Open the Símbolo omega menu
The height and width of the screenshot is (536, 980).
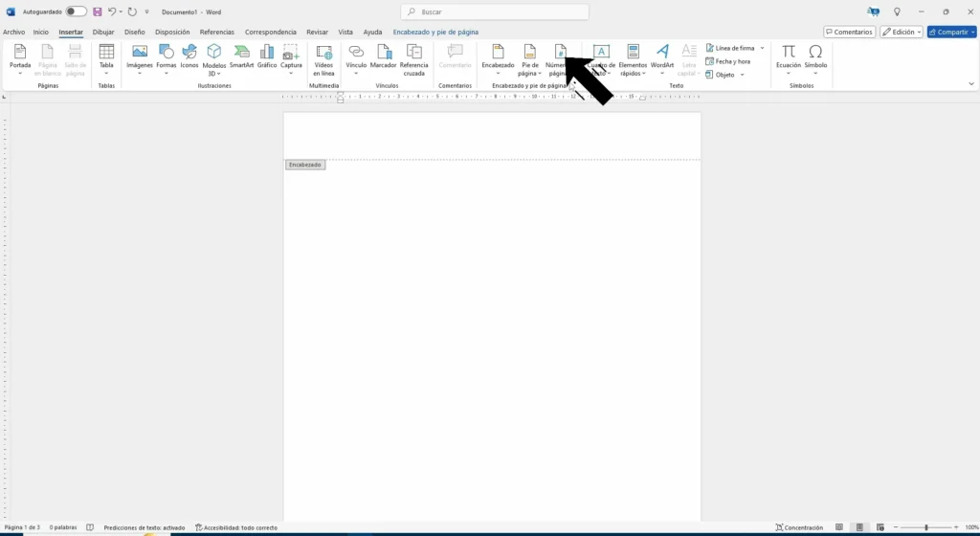click(x=815, y=59)
